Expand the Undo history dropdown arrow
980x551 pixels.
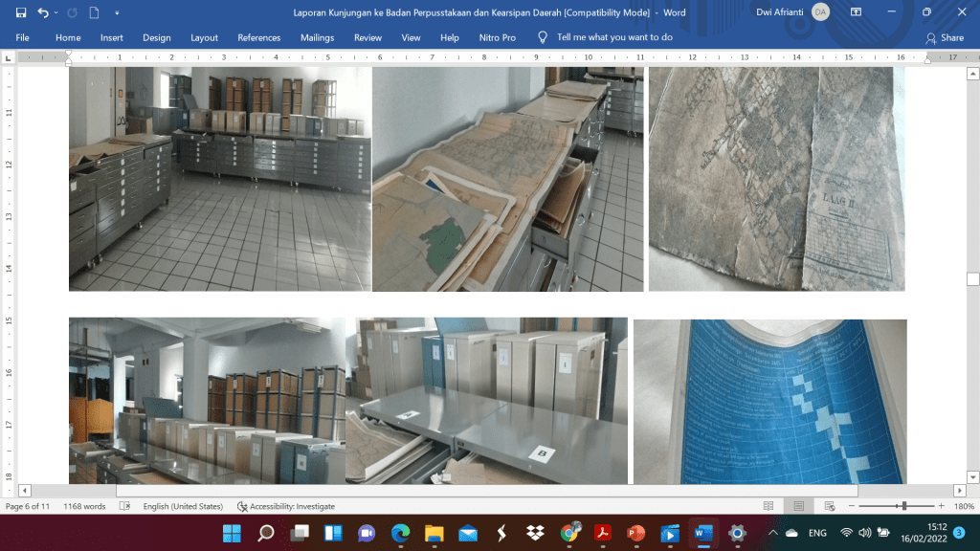56,13
